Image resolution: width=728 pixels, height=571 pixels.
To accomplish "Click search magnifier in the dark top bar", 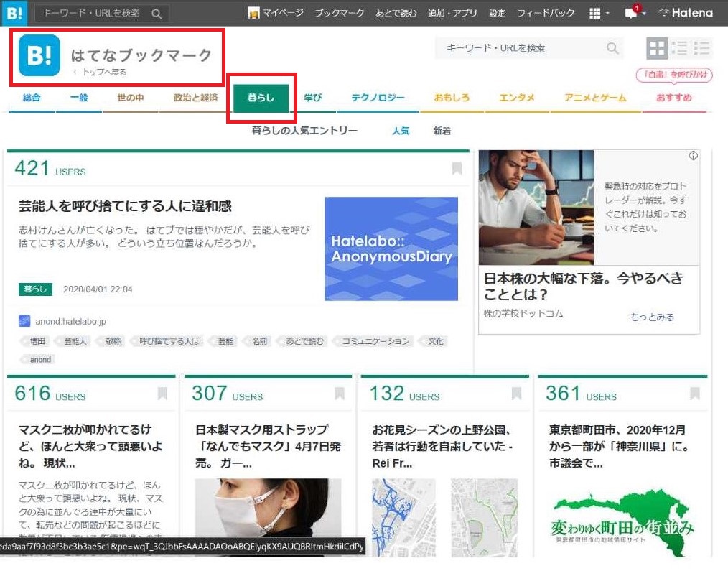I will pos(157,14).
